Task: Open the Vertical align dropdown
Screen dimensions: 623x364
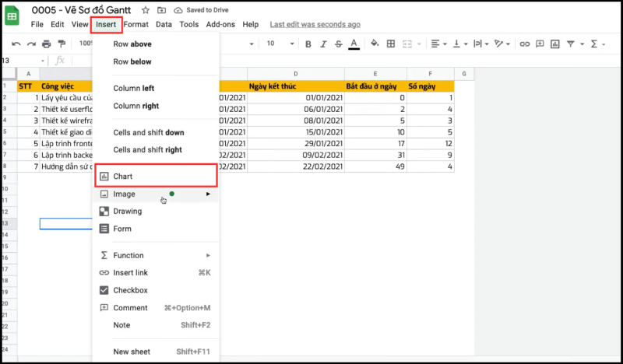Action: pos(460,44)
